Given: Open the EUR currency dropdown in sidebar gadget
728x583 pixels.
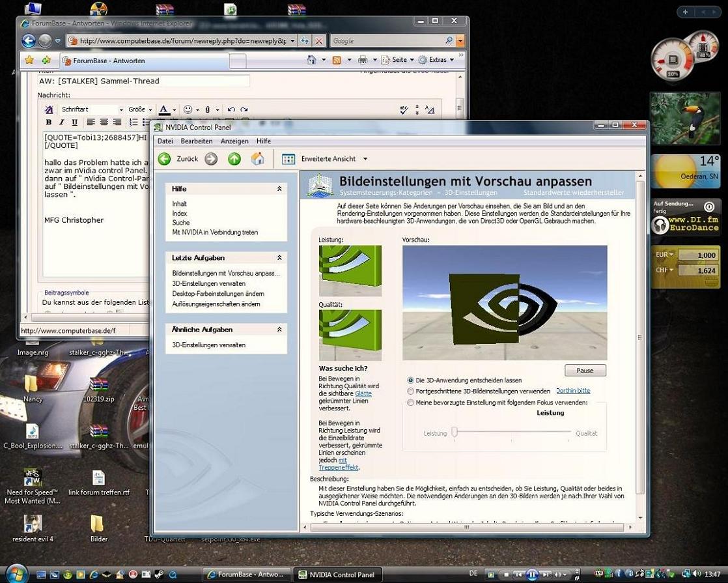Looking at the screenshot, I should (x=664, y=255).
